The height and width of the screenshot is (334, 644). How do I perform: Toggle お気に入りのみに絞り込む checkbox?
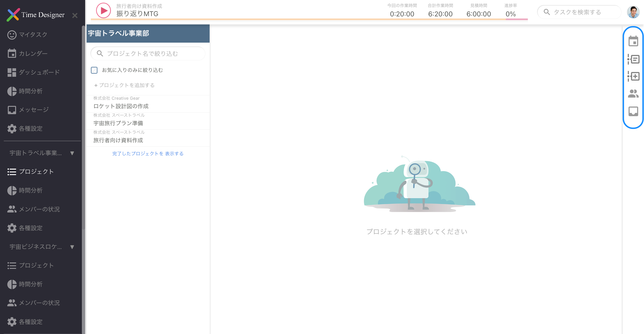tap(94, 70)
